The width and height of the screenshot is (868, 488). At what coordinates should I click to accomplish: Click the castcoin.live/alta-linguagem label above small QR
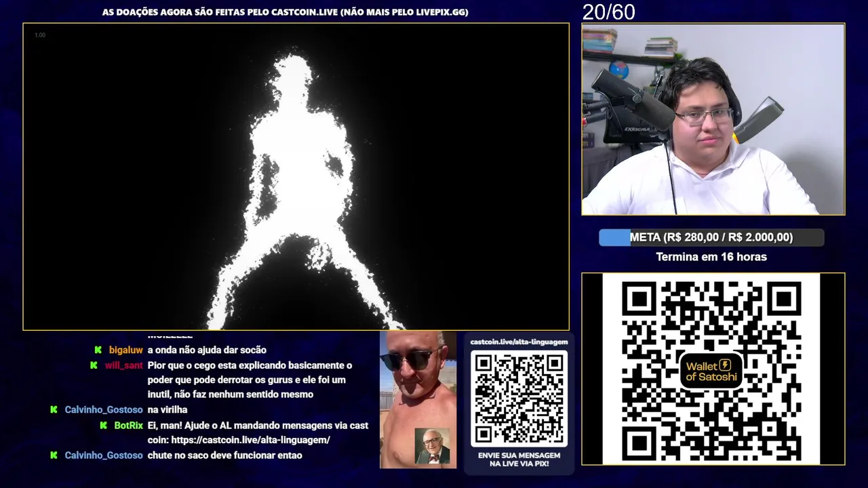coord(519,342)
